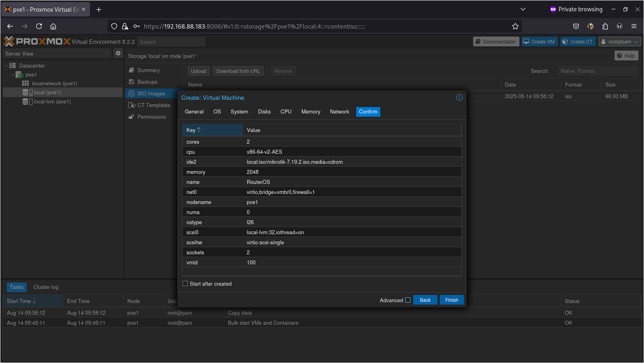Collapse the Datacenter tree node
The width and height of the screenshot is (644, 363).
6,66
